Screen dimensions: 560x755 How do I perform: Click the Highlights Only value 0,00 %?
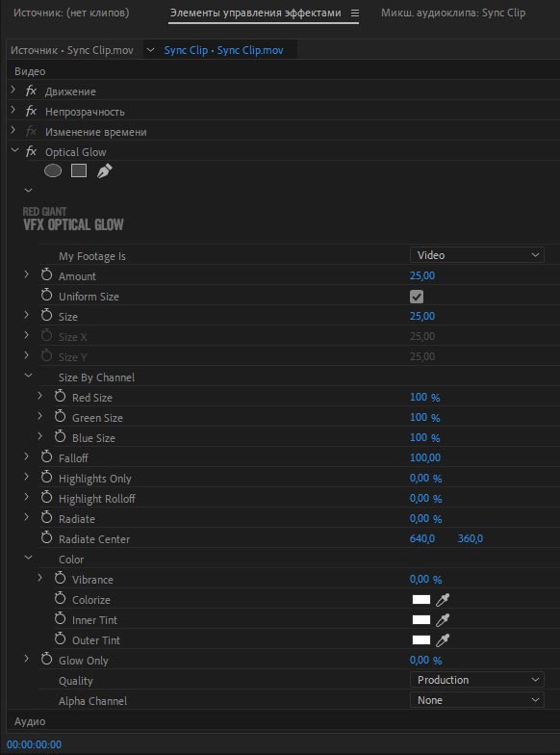click(x=425, y=478)
